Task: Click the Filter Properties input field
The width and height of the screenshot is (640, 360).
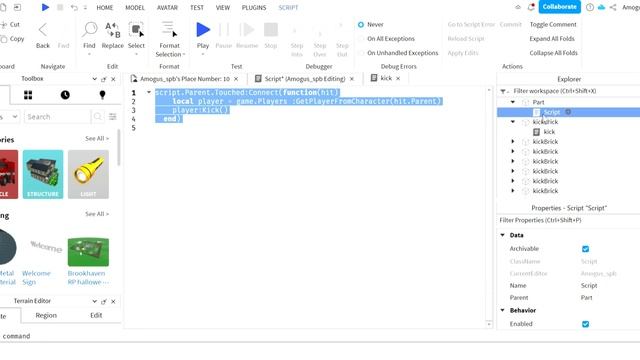Action: coord(569,220)
